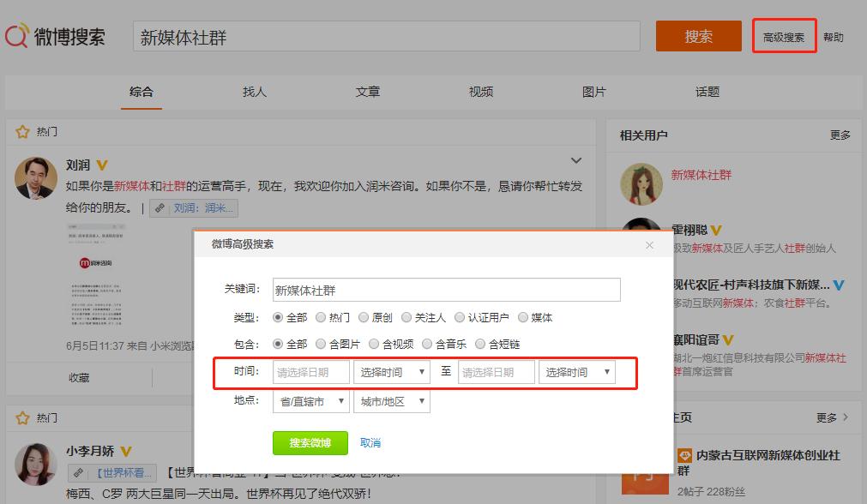This screenshot has width=867, height=504.
Task: Click 刘润's orange verified V badge
Action: coord(99,165)
